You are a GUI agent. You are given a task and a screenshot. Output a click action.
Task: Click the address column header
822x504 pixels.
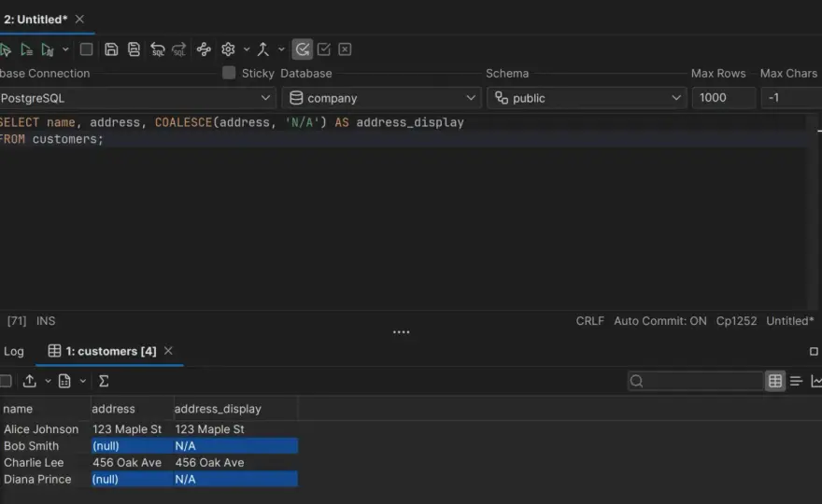coord(132,409)
